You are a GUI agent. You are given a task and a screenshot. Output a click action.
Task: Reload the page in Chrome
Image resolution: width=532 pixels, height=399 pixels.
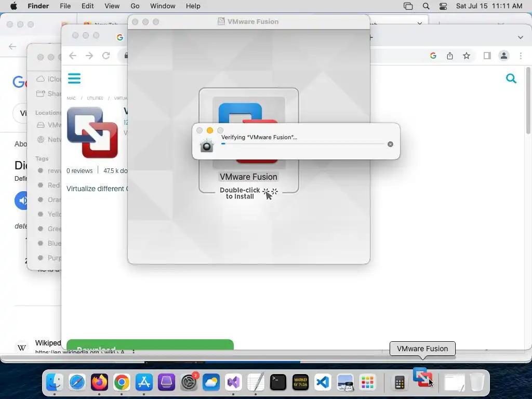coord(106,56)
